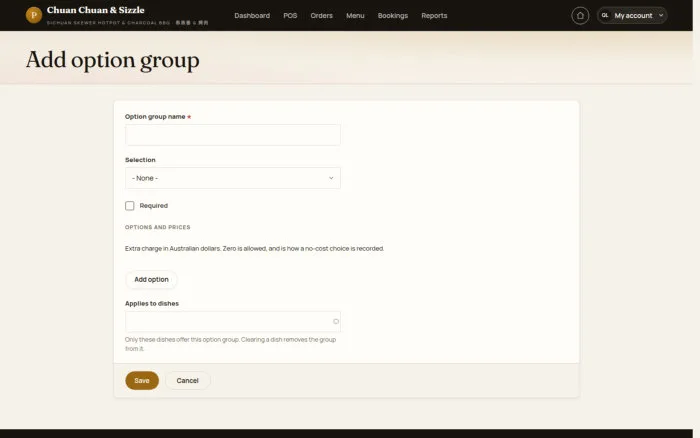Open the Selection dropdown showing None
Screen dimensions: 700x438
point(233,178)
